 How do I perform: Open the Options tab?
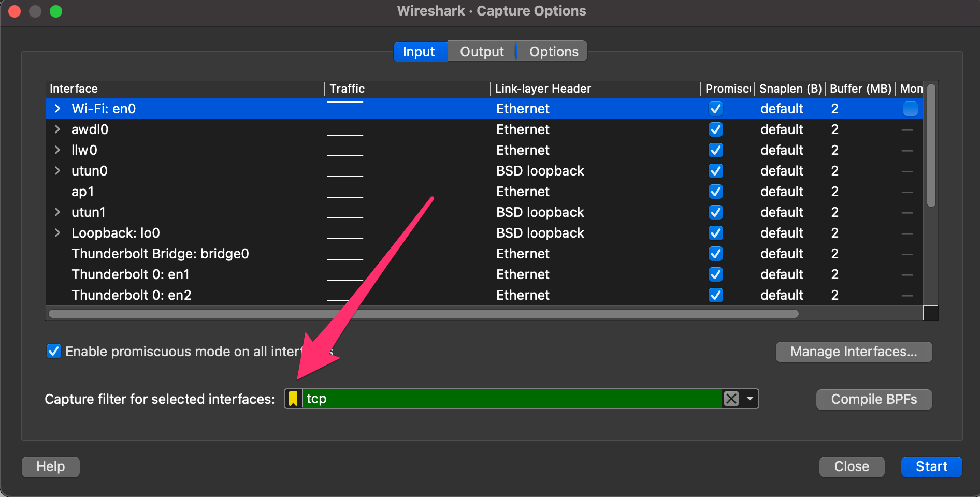coord(553,52)
